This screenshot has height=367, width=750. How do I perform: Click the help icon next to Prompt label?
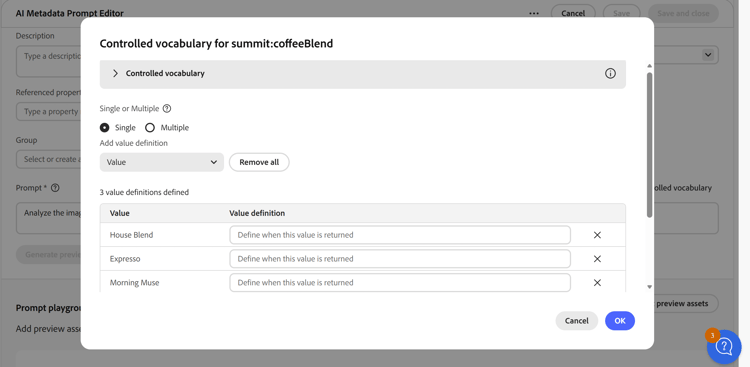pos(55,188)
